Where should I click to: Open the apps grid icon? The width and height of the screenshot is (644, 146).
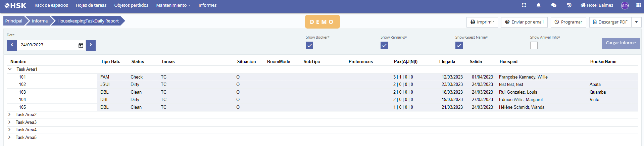pyautogui.click(x=638, y=5)
